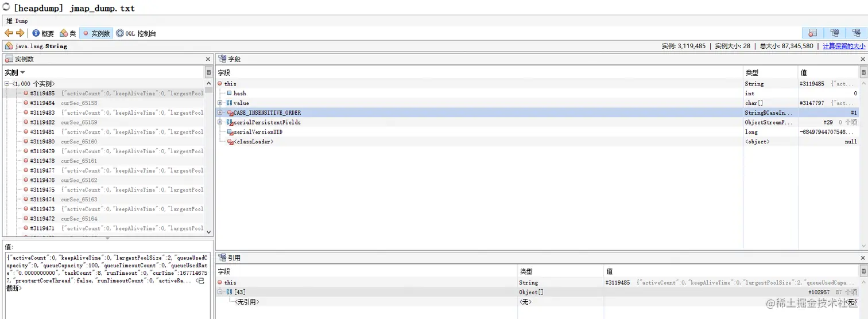Toggle the fields panel visibility button

(x=834, y=33)
